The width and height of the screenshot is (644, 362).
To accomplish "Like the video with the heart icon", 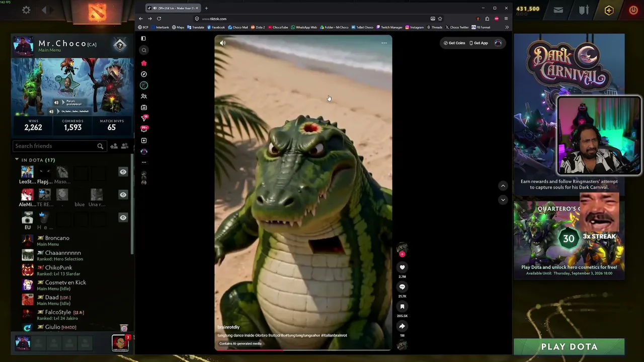I will tap(402, 267).
